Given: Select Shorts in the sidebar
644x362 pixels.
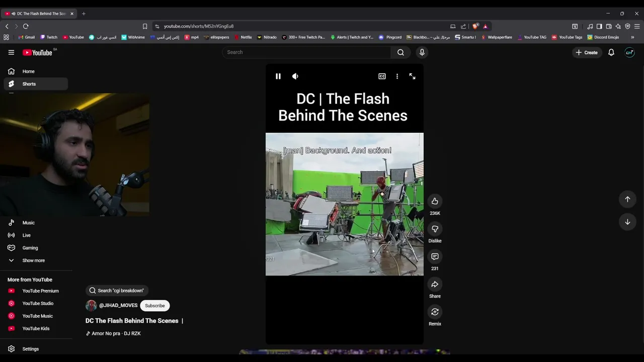Looking at the screenshot, I should click(36, 84).
